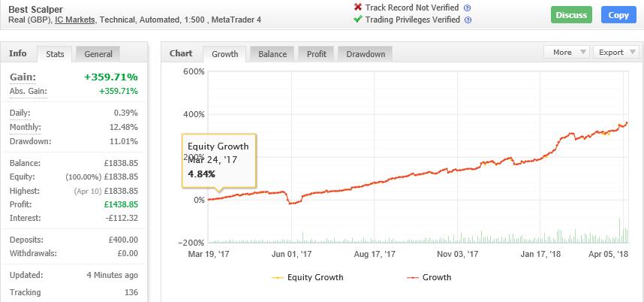Click the green Discuss button
This screenshot has width=644, height=302.
point(571,15)
